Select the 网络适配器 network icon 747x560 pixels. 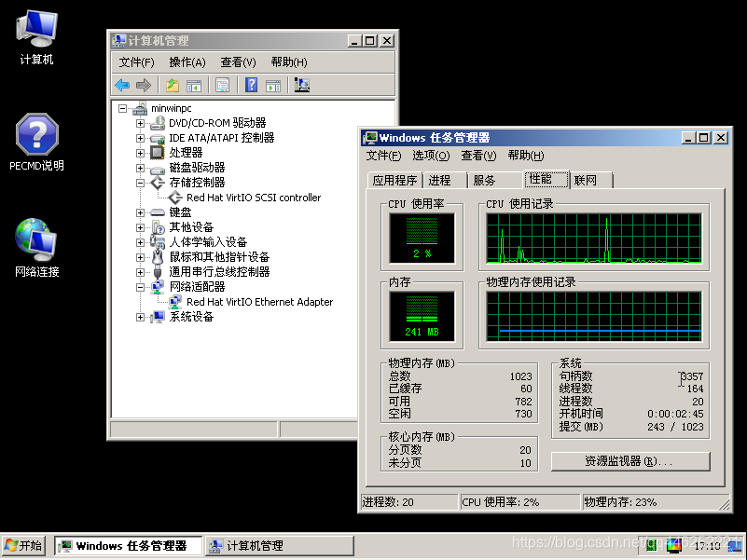tap(158, 287)
